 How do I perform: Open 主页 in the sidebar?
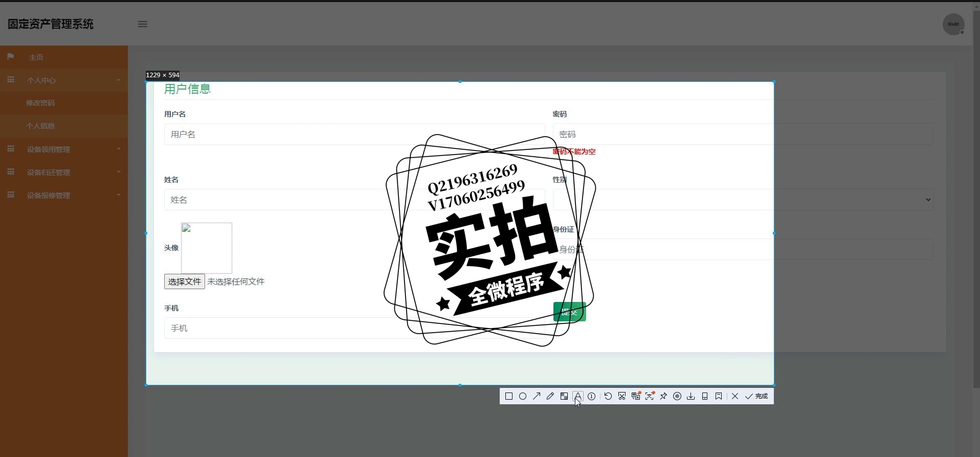(64, 57)
